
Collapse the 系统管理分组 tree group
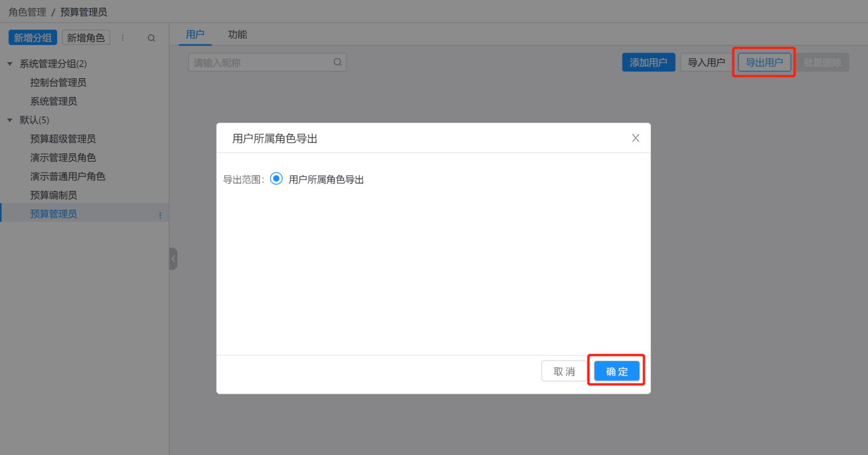click(10, 64)
